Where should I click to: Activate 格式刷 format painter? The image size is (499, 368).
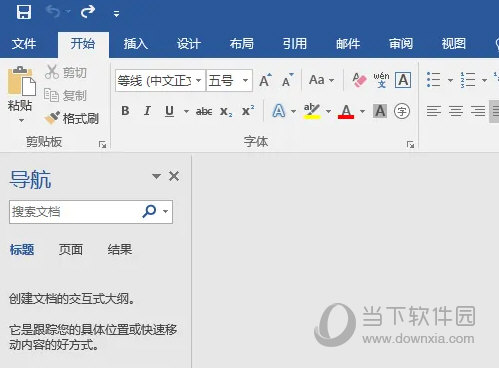(x=72, y=118)
